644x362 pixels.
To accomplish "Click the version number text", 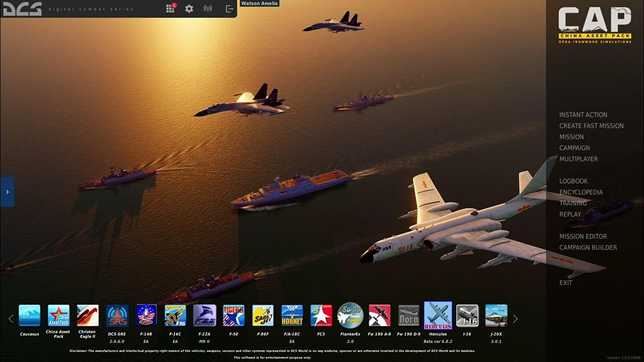I will pos(624,357).
